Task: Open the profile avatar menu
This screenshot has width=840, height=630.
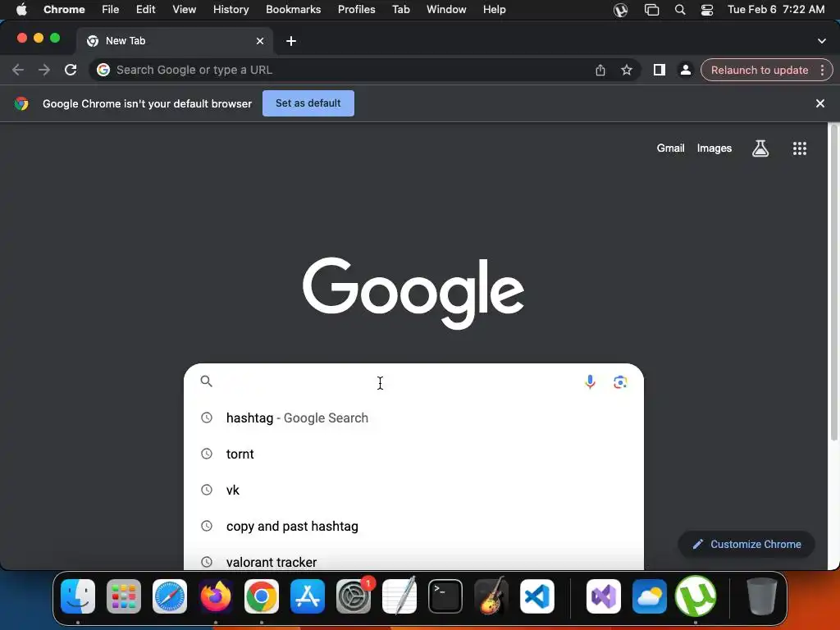Action: pos(685,70)
